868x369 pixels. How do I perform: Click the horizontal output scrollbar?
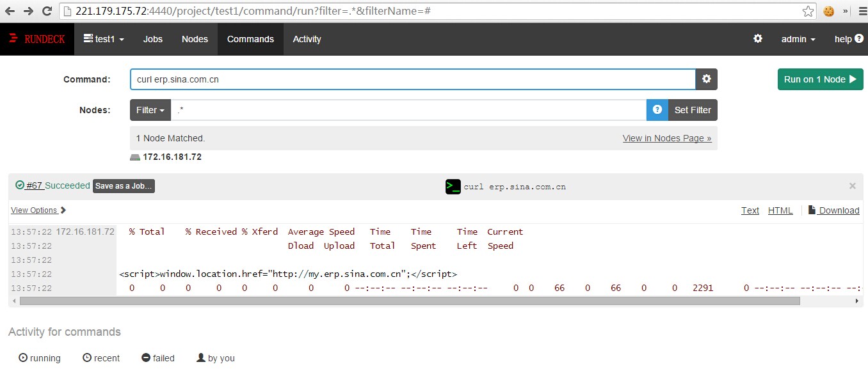tap(410, 301)
